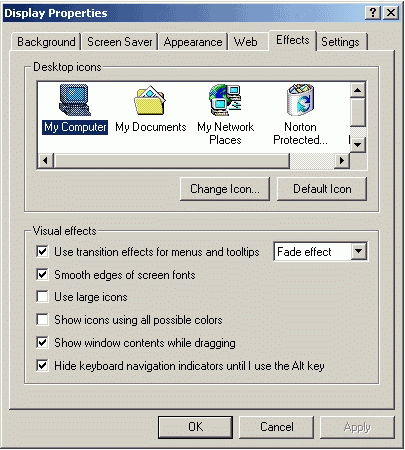Screen dimensions: 405x450
Task: Click the icon list scroll-up arrow
Action: (358, 90)
